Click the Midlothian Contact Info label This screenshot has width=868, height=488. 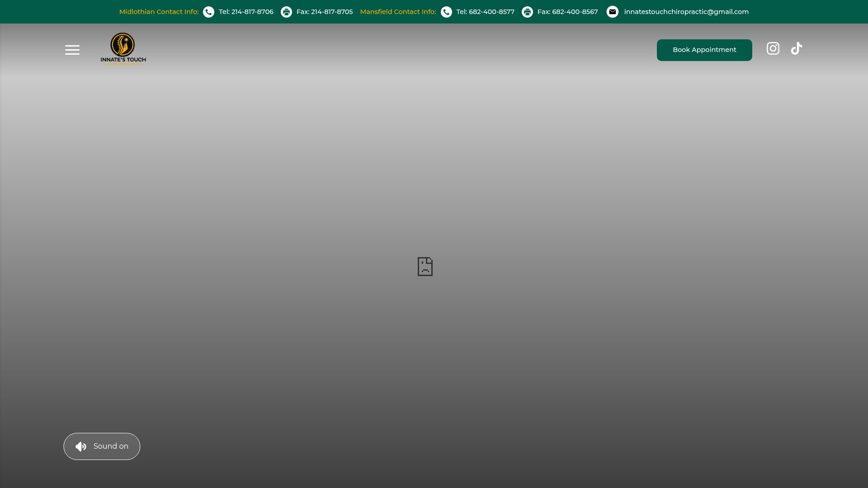pos(159,12)
